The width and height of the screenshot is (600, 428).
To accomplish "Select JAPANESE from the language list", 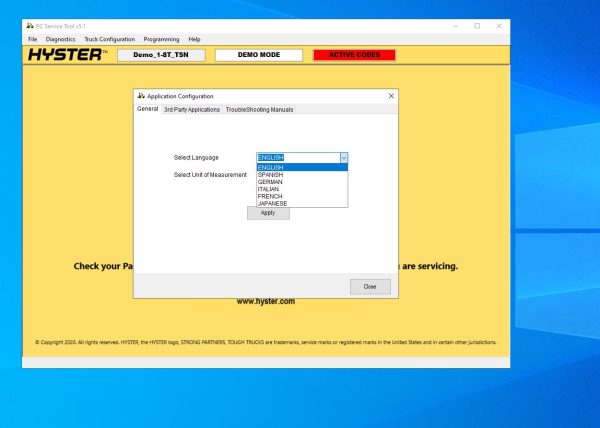I will tap(302, 203).
